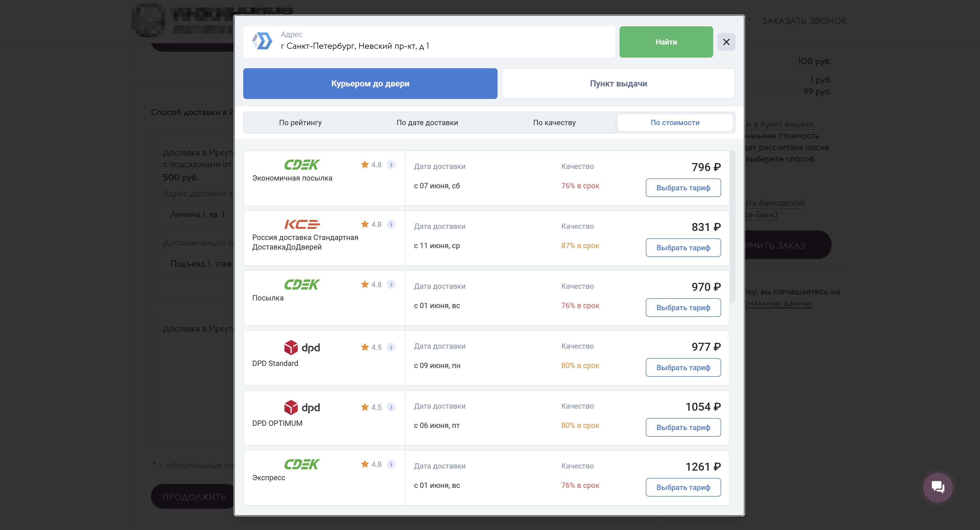This screenshot has height=530, width=980.
Task: Click star rating of CDEK Экономичная посылка
Action: (371, 165)
